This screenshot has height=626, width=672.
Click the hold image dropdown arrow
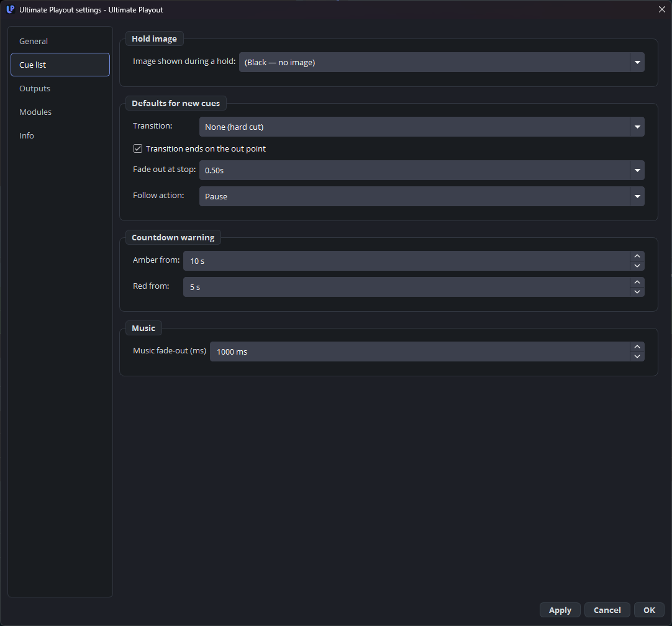click(637, 62)
